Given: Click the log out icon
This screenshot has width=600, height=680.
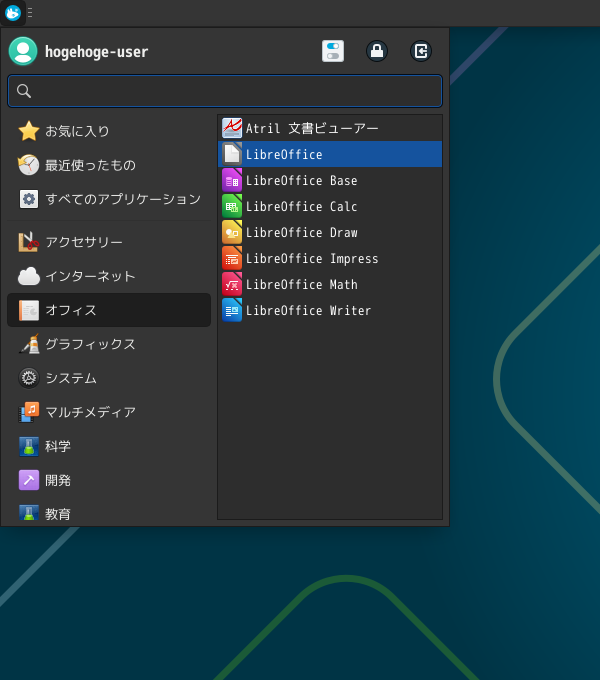Looking at the screenshot, I should click(421, 51).
